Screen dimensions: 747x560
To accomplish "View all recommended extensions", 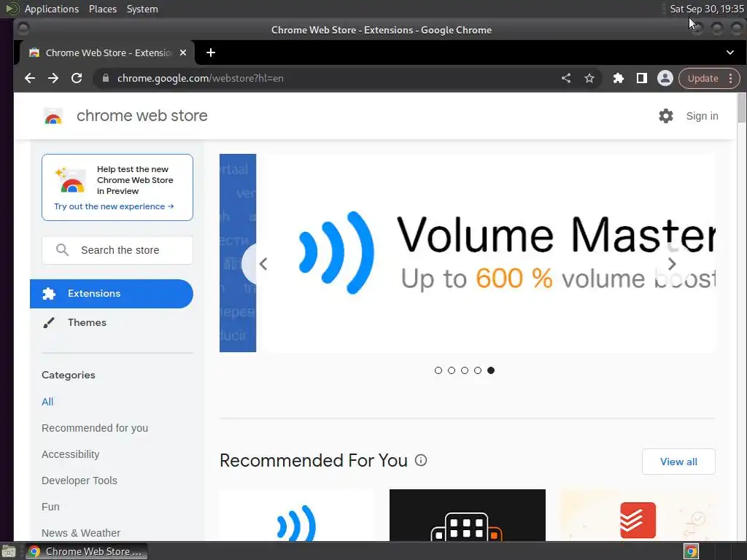I will 678,462.
